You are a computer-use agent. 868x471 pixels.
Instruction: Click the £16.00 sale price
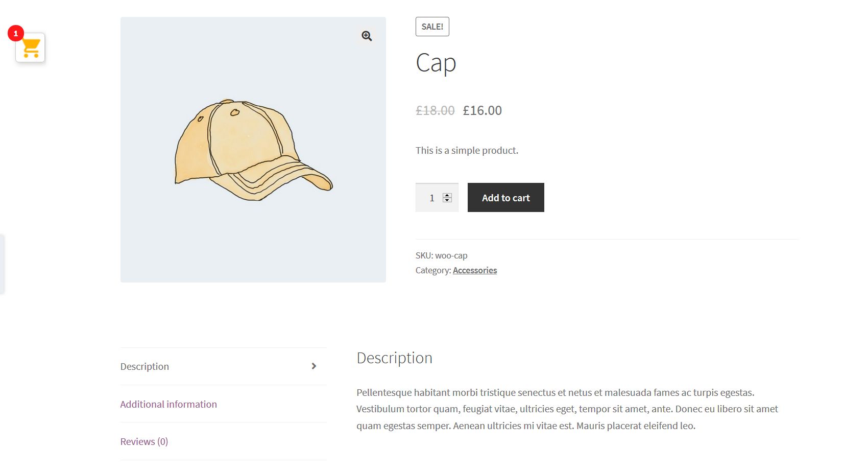click(483, 110)
